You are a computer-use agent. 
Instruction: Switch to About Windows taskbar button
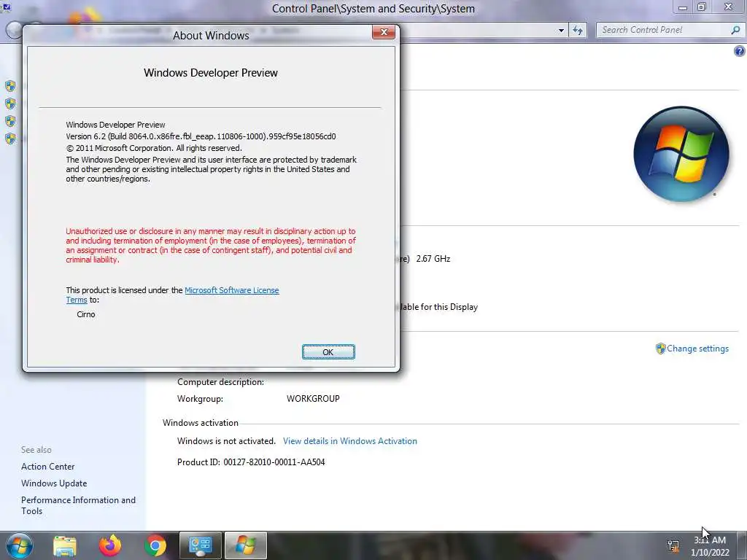tap(245, 545)
